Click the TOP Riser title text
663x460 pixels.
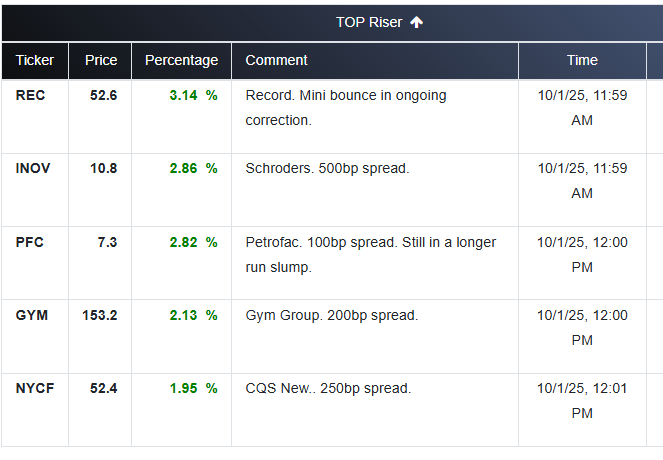(x=369, y=22)
